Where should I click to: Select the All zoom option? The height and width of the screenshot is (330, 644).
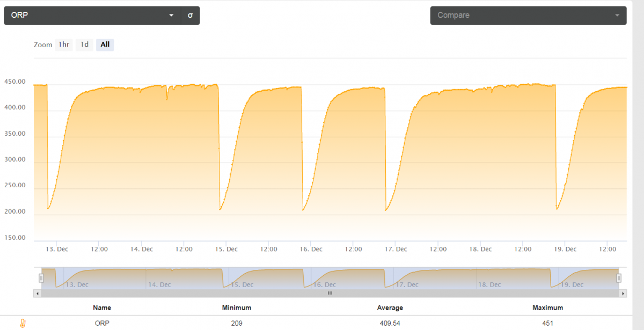point(105,45)
